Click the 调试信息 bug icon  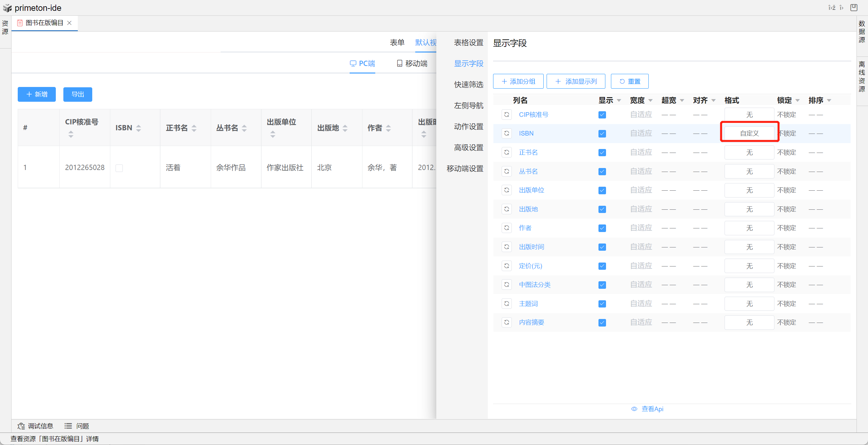point(21,426)
